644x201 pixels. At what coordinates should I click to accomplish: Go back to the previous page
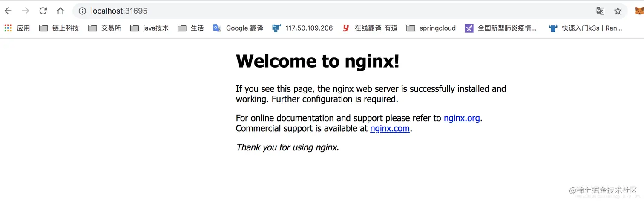coord(8,11)
